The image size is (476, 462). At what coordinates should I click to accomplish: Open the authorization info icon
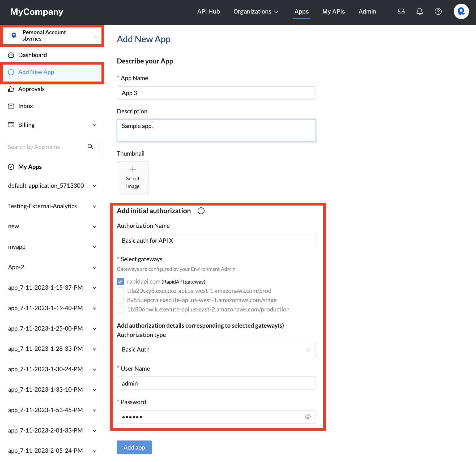pyautogui.click(x=201, y=211)
